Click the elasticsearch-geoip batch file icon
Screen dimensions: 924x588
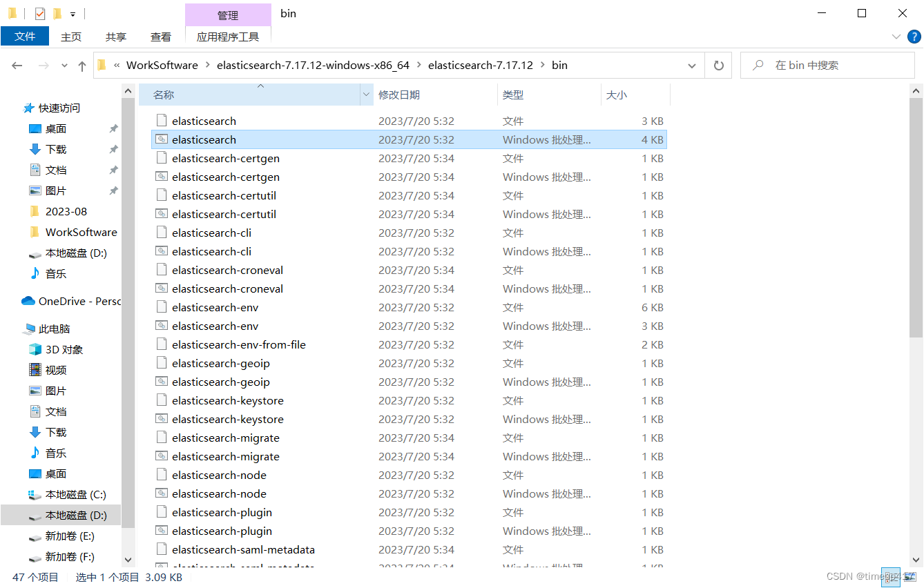tap(162, 382)
